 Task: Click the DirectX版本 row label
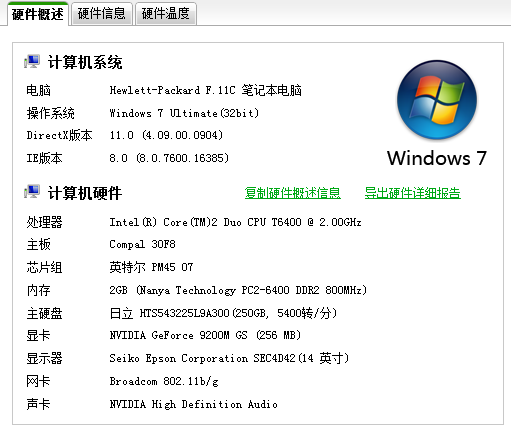60,135
